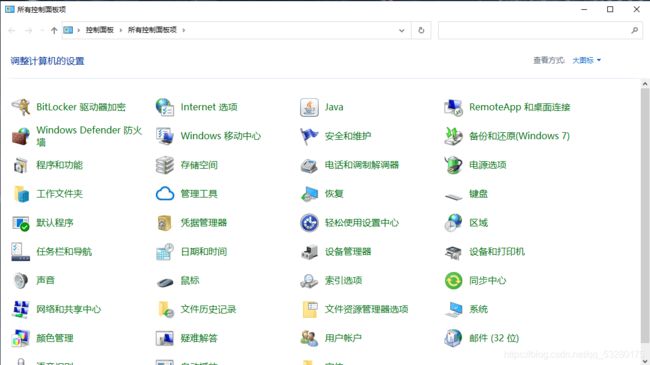Click the refresh button beside address bar
Screen dimensions: 650x365
tap(421, 30)
